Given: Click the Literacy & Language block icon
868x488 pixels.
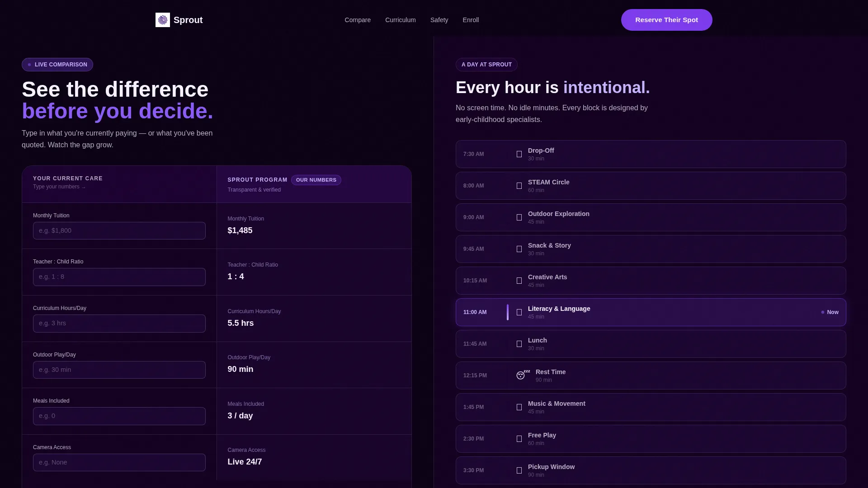Looking at the screenshot, I should (519, 312).
